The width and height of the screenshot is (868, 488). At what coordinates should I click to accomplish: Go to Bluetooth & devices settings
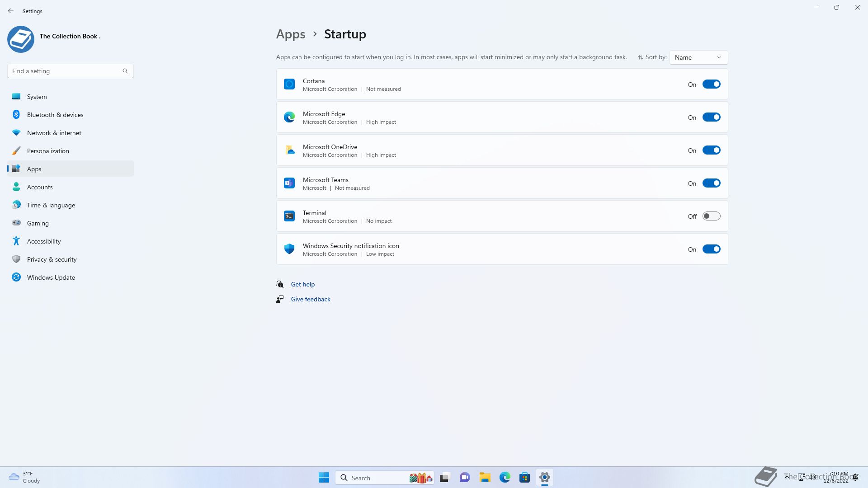pyautogui.click(x=71, y=114)
